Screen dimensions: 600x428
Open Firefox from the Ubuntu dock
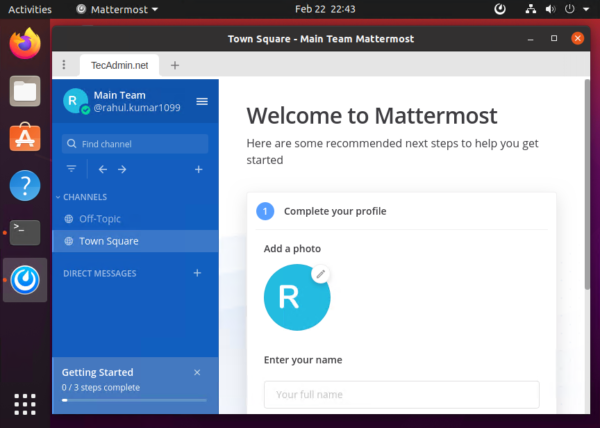(x=25, y=44)
